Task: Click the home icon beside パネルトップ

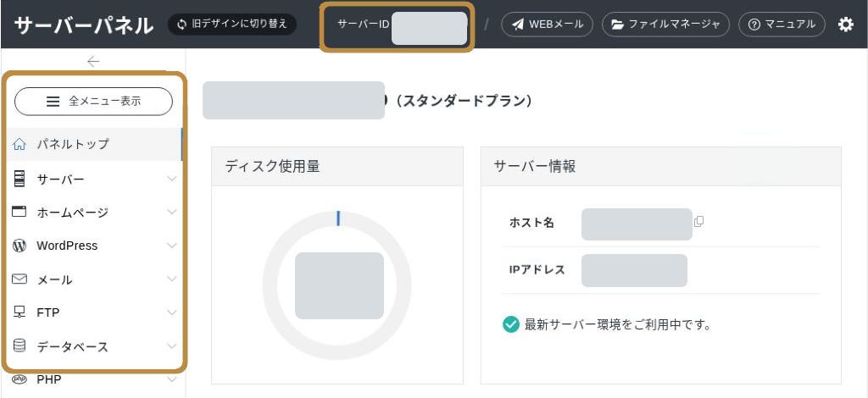Action: click(x=19, y=144)
